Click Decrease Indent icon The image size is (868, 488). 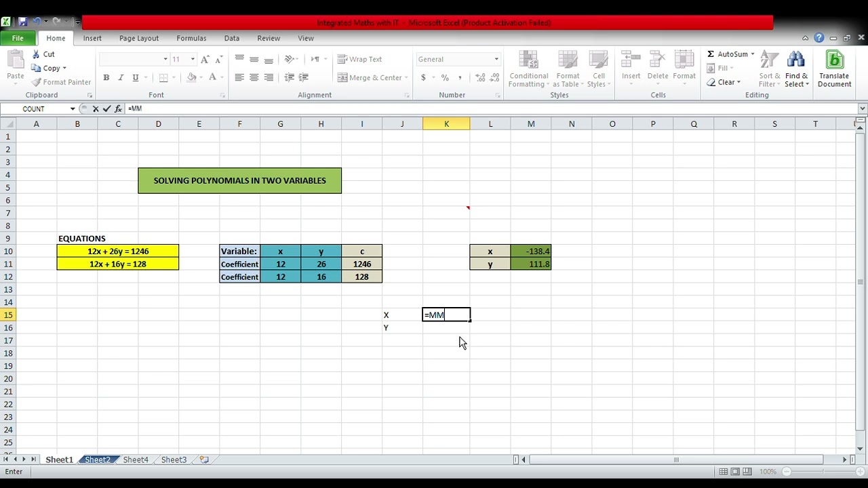pos(290,77)
